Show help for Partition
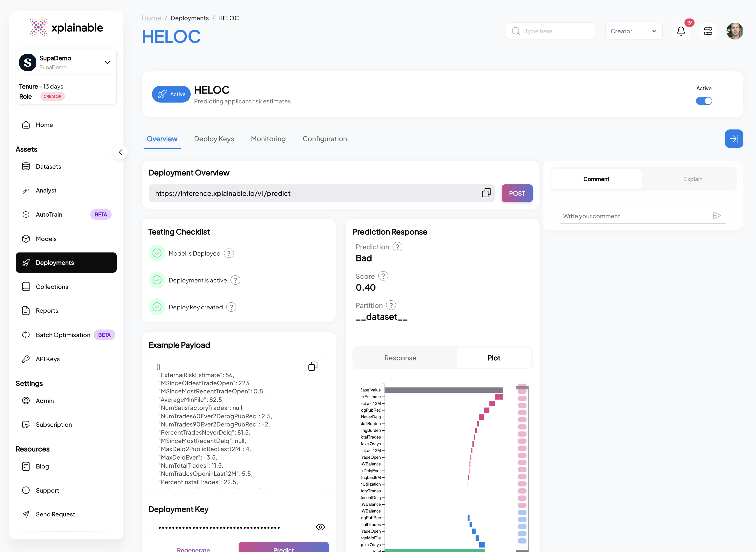Viewport: 756px width, 552px height. click(x=391, y=305)
